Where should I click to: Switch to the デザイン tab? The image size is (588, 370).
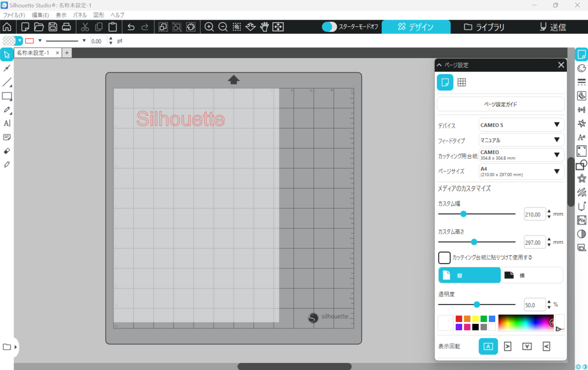[416, 27]
